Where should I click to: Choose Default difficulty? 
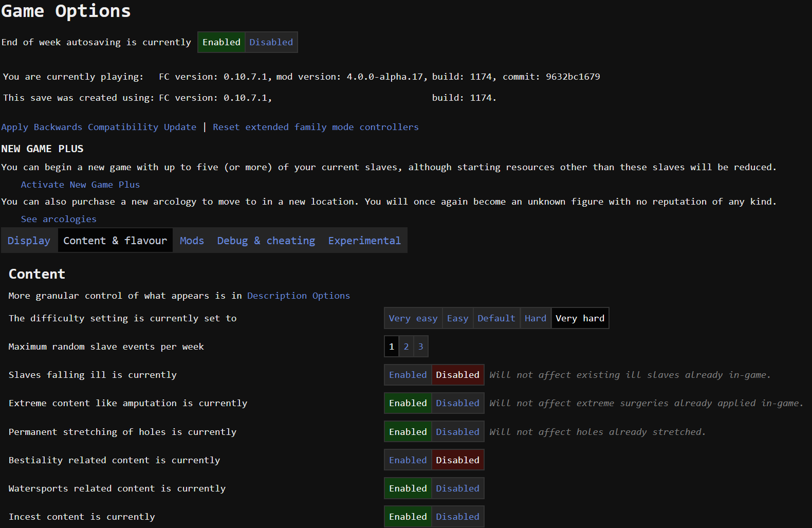pyautogui.click(x=496, y=318)
